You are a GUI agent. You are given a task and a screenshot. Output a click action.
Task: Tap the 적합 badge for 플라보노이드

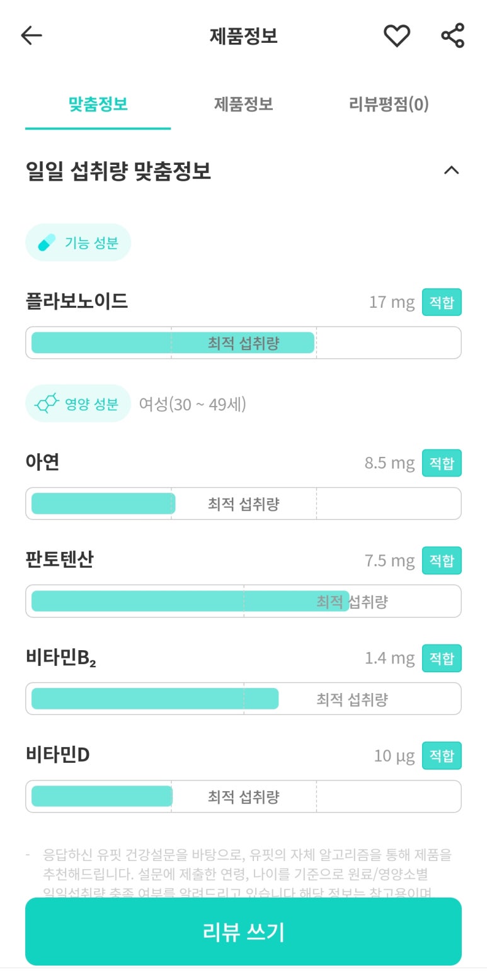[441, 302]
